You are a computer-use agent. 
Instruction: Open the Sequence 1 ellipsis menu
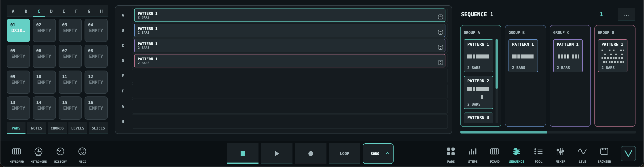pos(626,15)
